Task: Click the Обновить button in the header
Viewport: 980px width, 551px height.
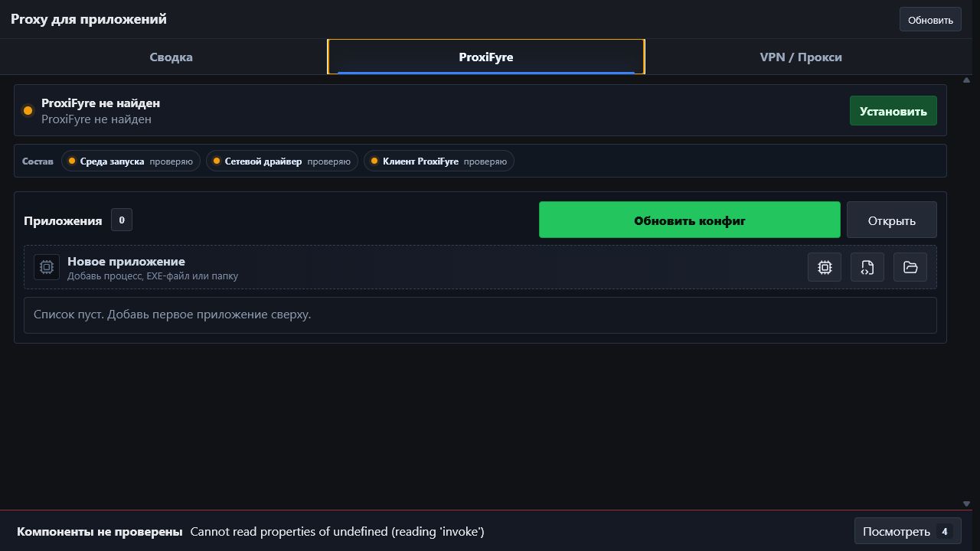Action: [930, 20]
